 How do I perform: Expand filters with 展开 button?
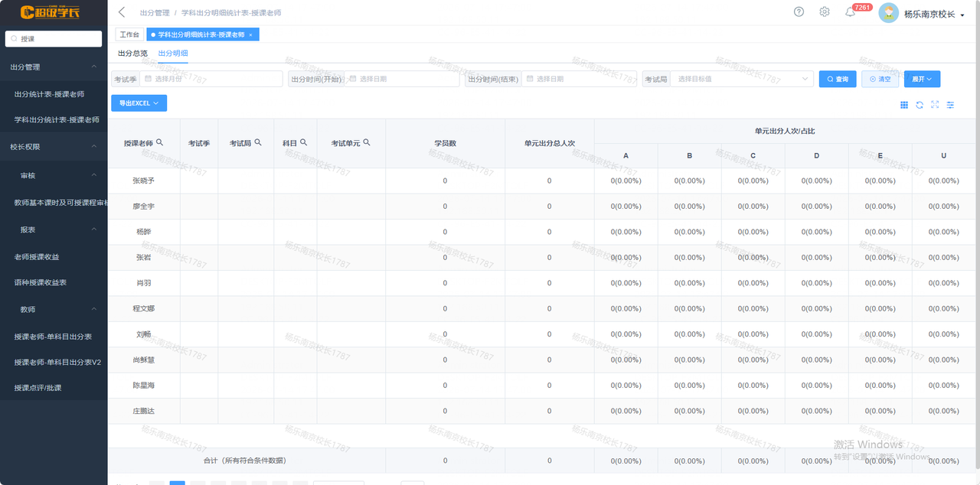[x=922, y=79]
